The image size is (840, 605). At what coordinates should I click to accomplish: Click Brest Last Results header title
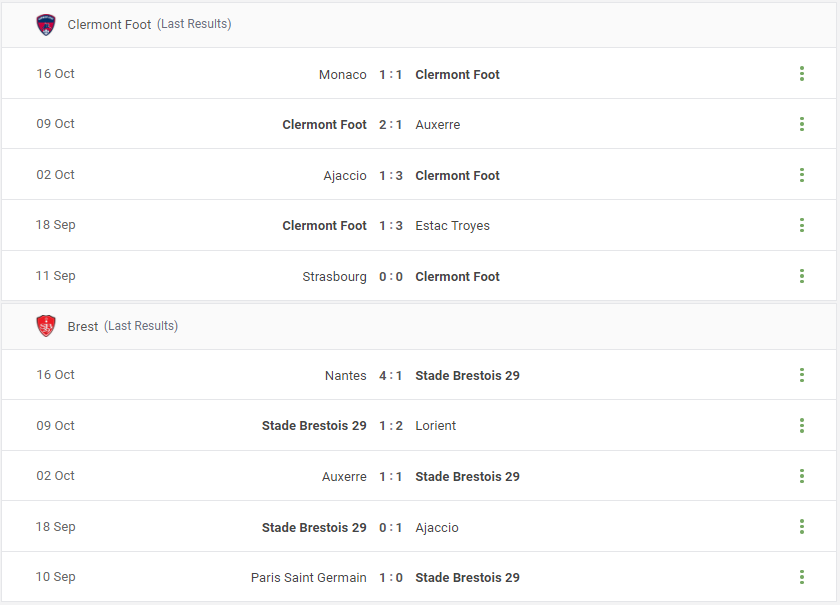(123, 326)
